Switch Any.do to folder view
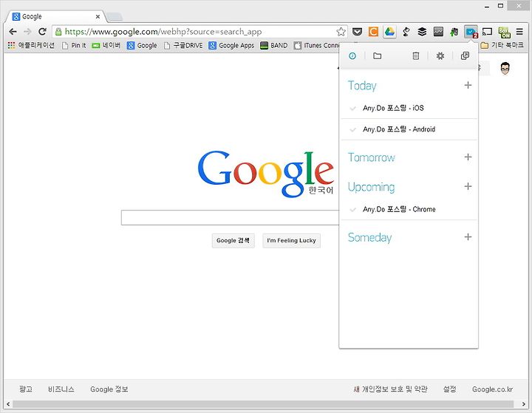The image size is (532, 413). pyautogui.click(x=378, y=55)
